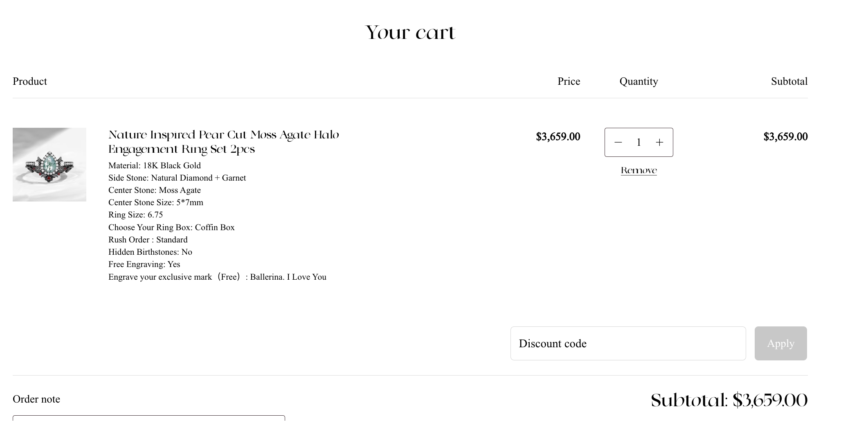Click the Order note label

(x=36, y=399)
